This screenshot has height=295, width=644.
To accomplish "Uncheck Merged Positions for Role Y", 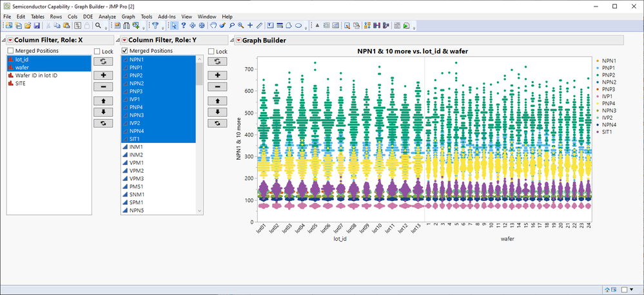I will 125,51.
